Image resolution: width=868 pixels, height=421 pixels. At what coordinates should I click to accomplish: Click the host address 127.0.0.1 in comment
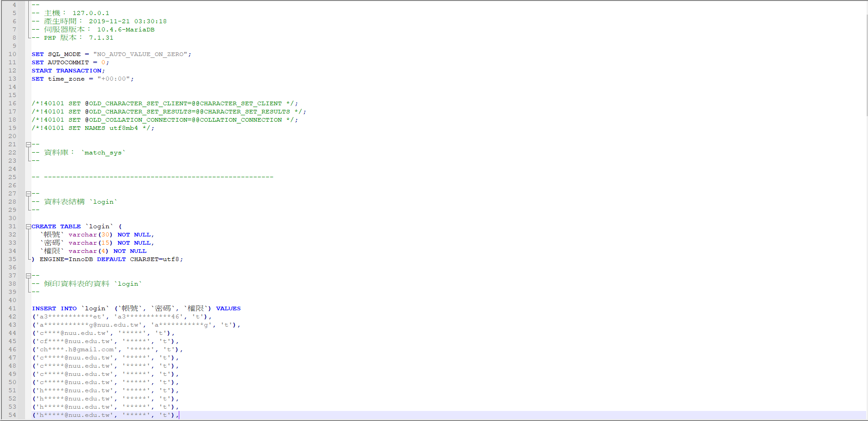tap(91, 13)
